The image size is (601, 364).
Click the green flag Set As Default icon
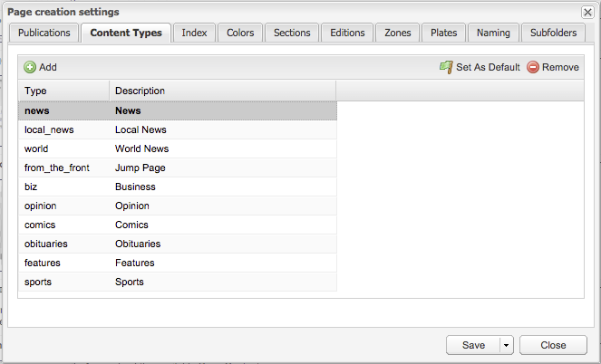click(446, 67)
